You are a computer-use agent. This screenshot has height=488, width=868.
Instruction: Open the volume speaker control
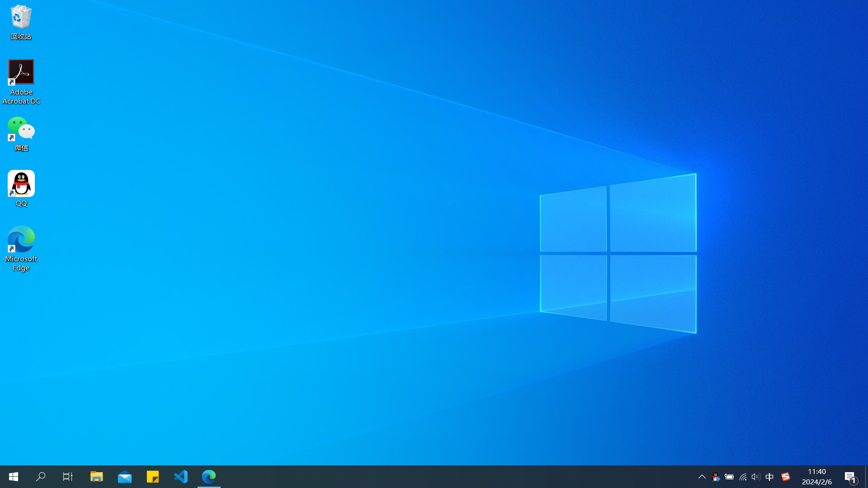(x=756, y=477)
